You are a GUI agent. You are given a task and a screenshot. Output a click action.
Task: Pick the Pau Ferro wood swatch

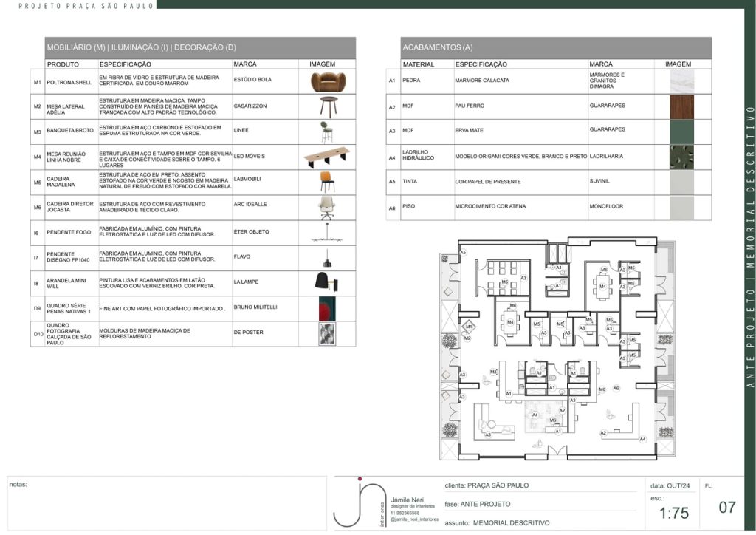click(681, 106)
